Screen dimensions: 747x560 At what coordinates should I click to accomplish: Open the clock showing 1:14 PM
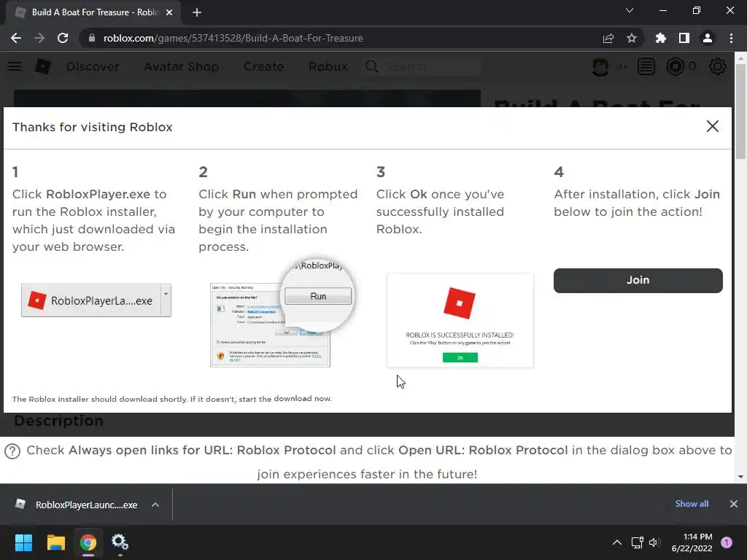coord(692,542)
